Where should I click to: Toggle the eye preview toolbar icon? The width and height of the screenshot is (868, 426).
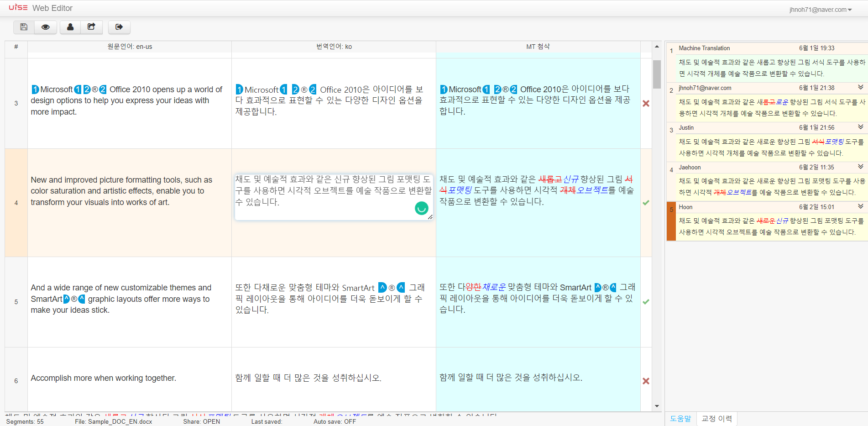click(46, 27)
